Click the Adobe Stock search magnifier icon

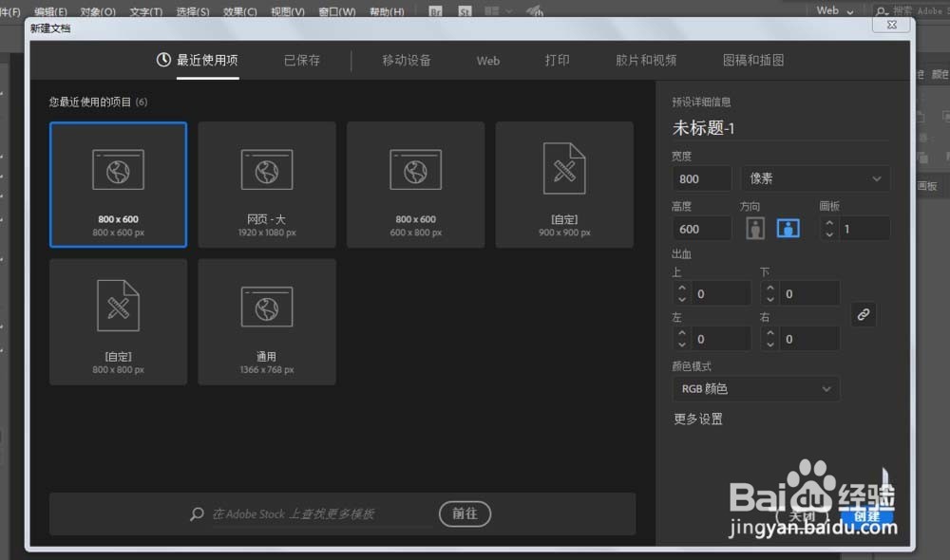coord(197,514)
